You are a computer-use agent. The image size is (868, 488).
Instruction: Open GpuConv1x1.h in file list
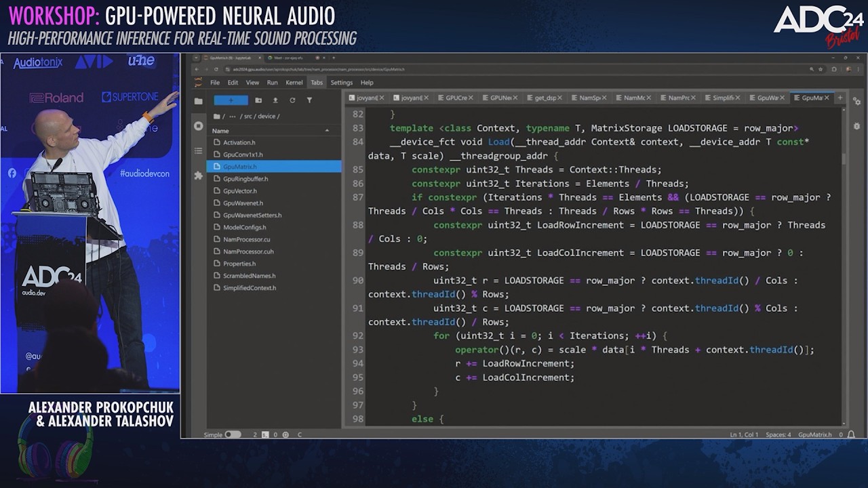[274, 155]
